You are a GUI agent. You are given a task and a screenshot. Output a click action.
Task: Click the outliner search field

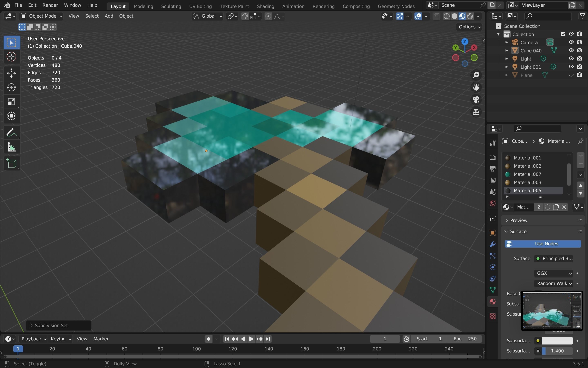pos(548,16)
